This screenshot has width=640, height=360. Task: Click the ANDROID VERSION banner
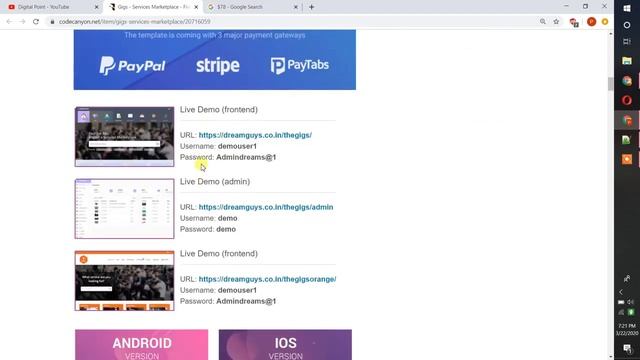coord(142,345)
